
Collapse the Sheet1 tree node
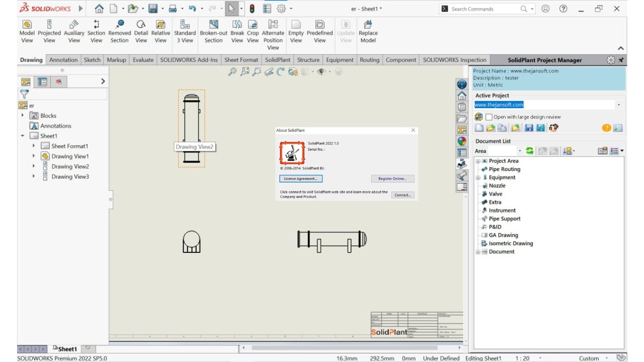[23, 136]
